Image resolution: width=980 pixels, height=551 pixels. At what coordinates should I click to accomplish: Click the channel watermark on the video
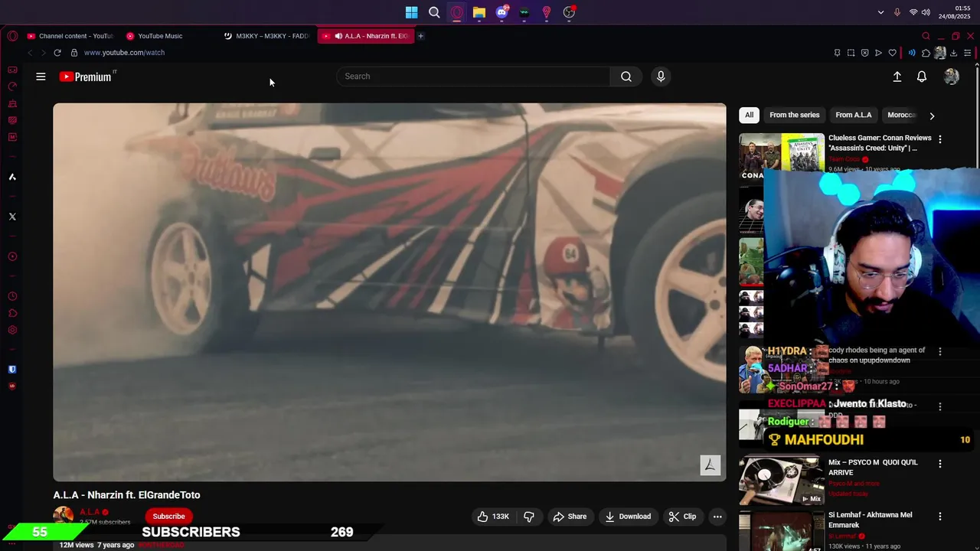[710, 465]
